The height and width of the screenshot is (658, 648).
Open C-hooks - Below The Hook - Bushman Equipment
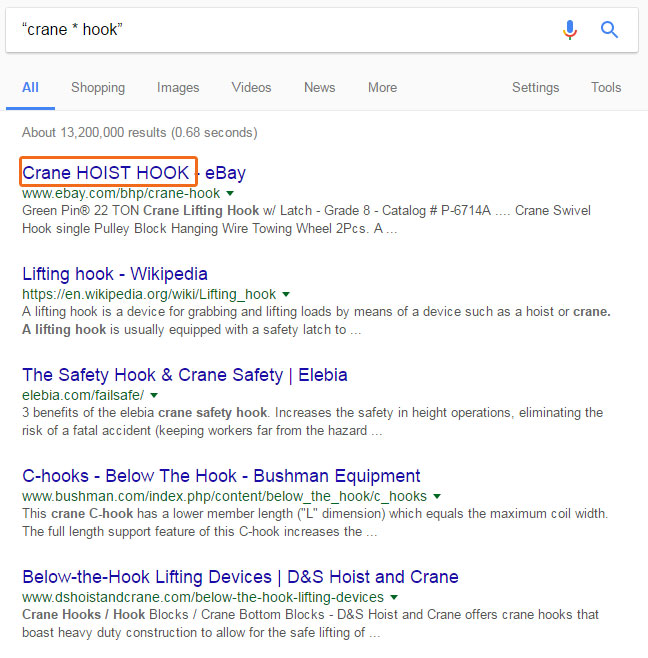click(221, 476)
